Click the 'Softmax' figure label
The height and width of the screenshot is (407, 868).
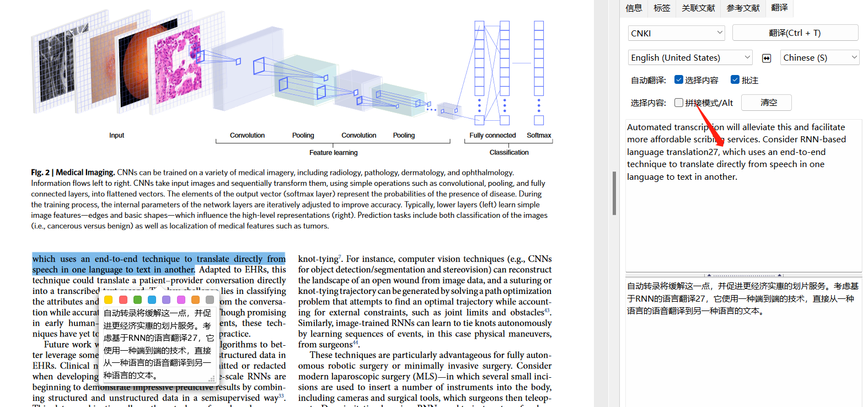point(539,135)
